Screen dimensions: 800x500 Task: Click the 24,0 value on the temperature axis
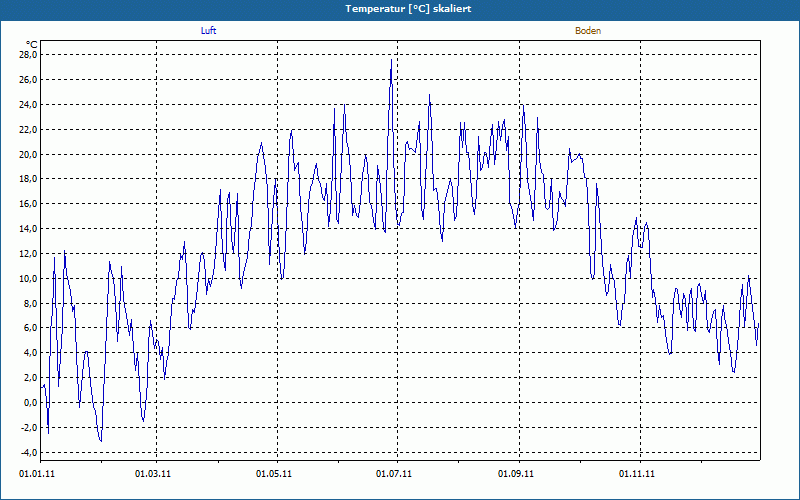(x=29, y=105)
